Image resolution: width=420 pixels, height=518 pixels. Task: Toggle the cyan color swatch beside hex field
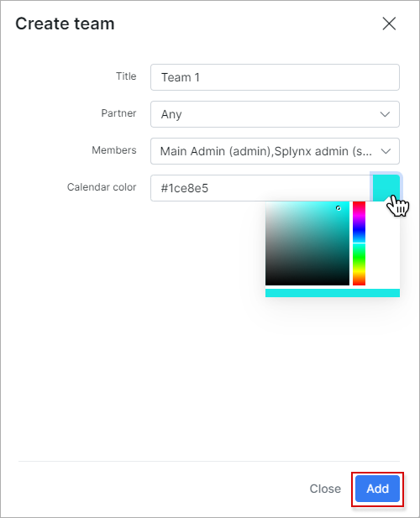tap(386, 188)
